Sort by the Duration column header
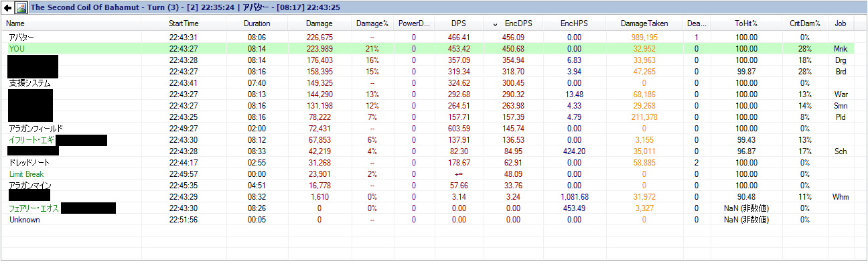 tap(257, 23)
